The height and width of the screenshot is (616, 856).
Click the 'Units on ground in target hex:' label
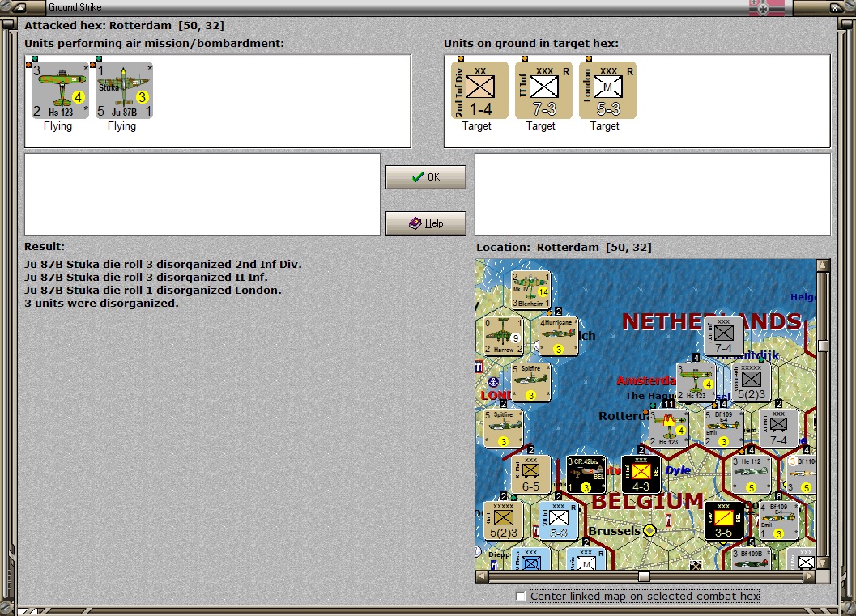coord(531,43)
